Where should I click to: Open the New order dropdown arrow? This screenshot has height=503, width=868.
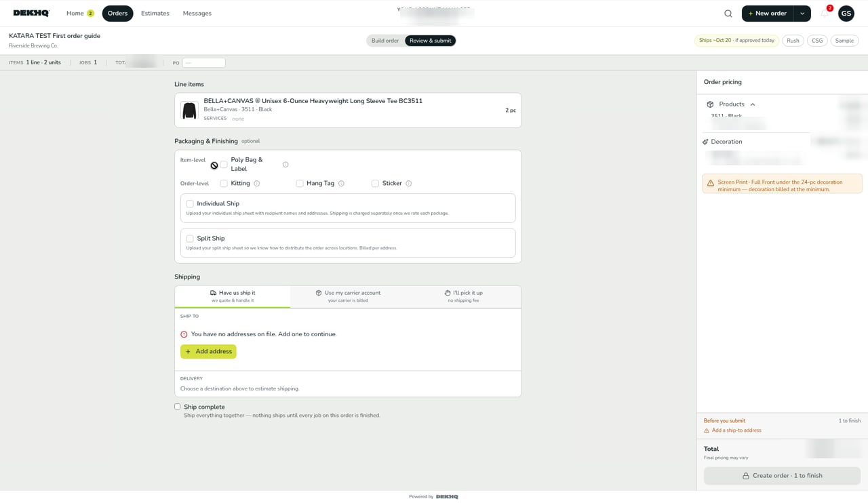point(802,14)
